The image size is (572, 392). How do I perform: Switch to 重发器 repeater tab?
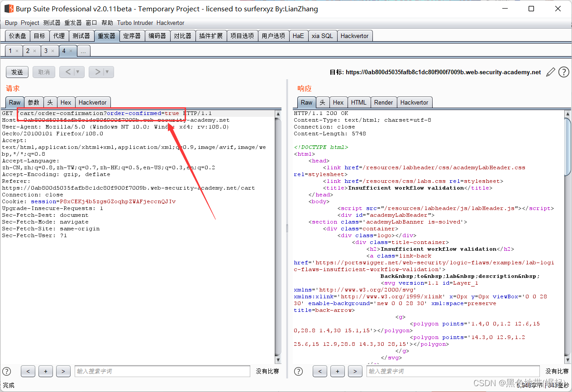pyautogui.click(x=107, y=36)
